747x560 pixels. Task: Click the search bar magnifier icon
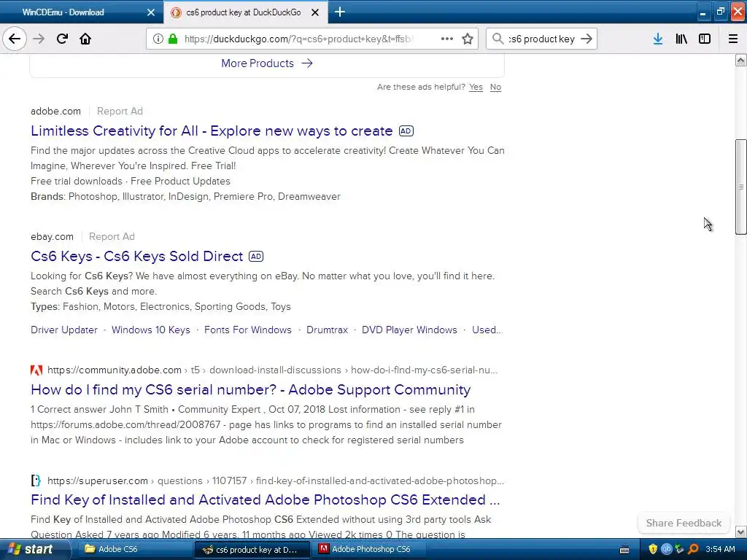(498, 39)
